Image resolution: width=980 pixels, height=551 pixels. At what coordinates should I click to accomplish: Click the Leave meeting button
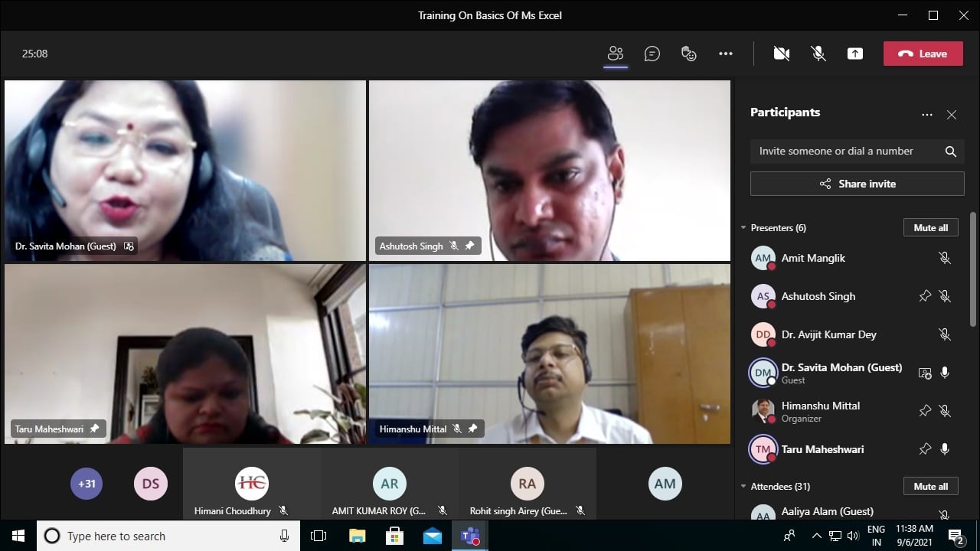(923, 54)
